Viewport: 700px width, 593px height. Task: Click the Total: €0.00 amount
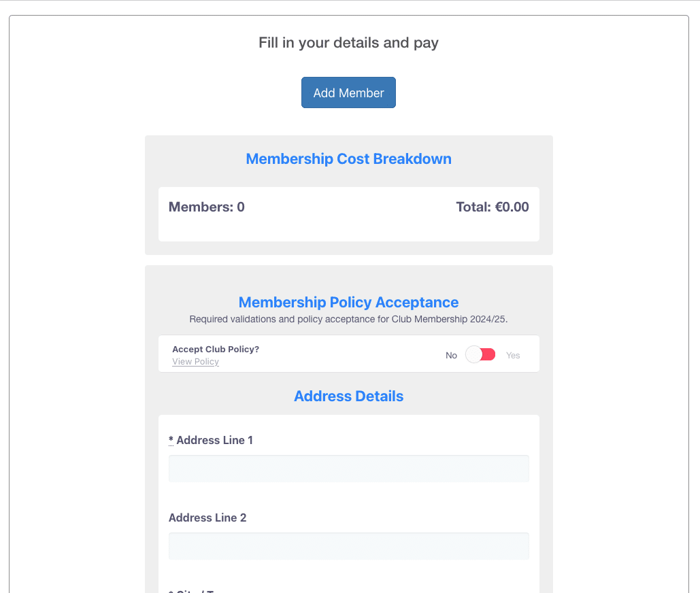[x=493, y=207]
